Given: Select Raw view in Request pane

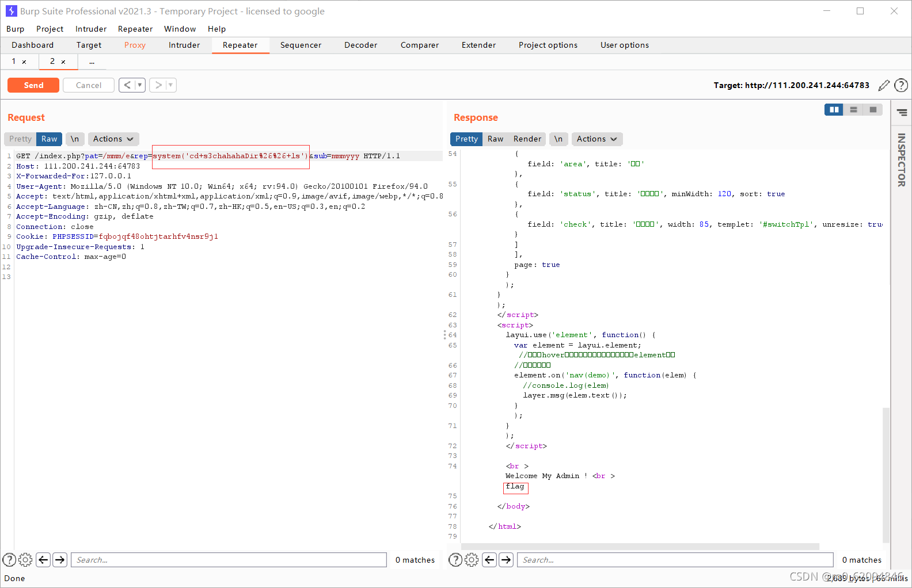Looking at the screenshot, I should [50, 139].
